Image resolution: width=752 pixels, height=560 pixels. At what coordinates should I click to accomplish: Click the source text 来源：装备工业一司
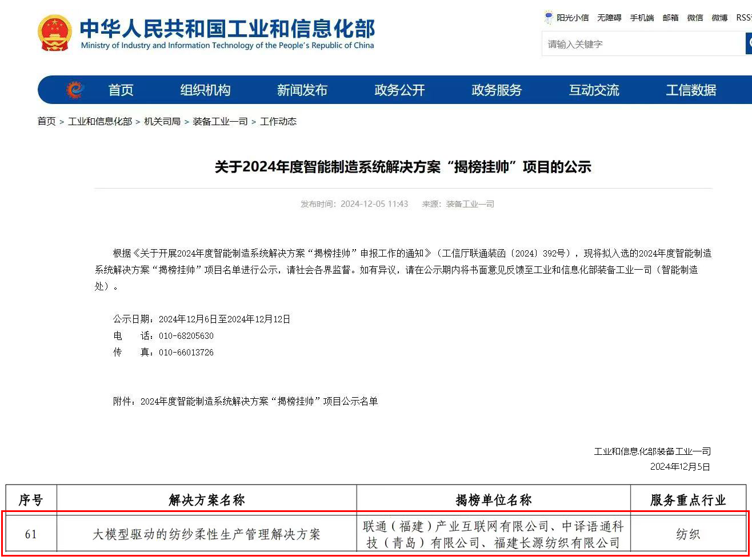458,204
